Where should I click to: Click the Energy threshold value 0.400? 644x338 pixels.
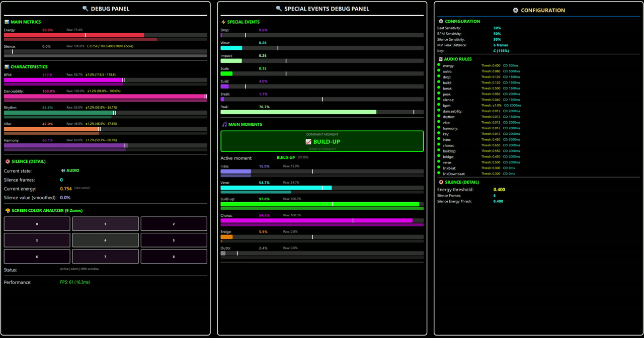(499, 190)
